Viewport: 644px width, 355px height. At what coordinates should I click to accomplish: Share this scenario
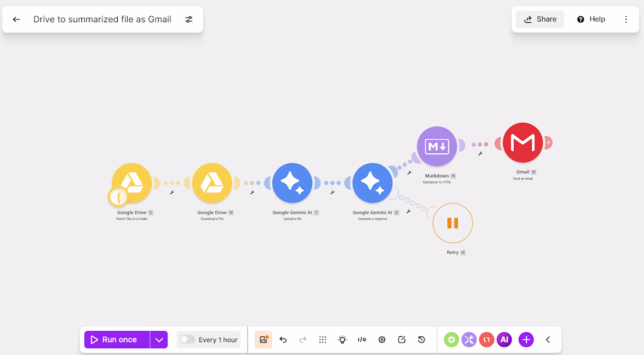click(540, 19)
